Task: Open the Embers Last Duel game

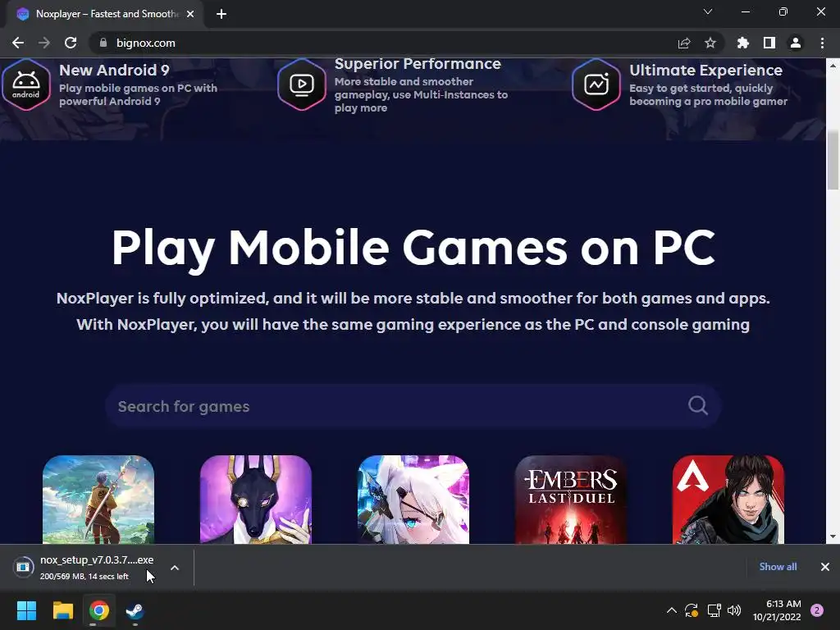Action: point(571,500)
